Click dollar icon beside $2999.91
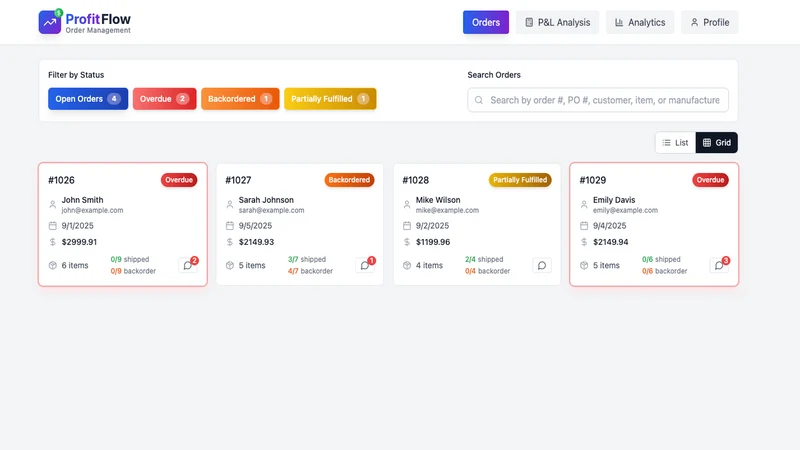 pyautogui.click(x=53, y=242)
